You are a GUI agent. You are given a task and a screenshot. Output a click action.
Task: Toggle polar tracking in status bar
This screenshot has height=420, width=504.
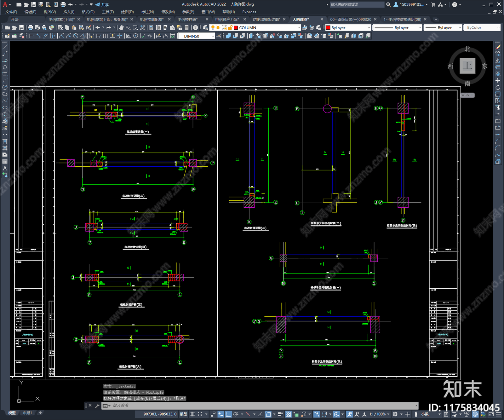point(236,414)
